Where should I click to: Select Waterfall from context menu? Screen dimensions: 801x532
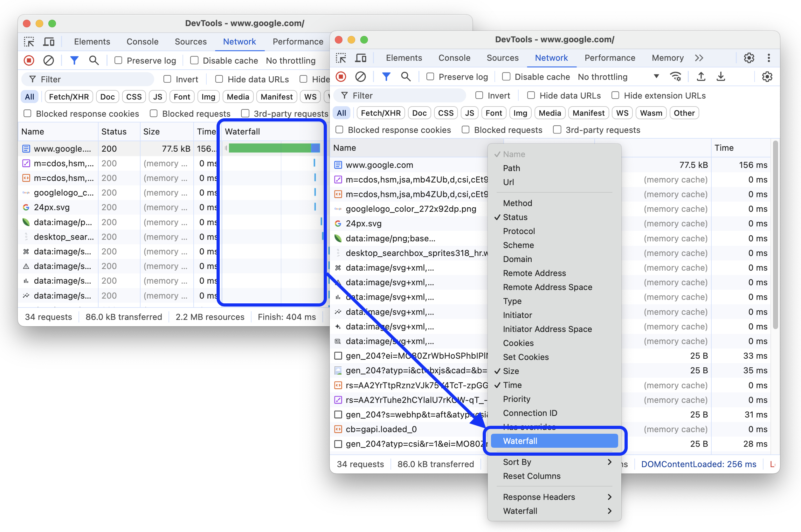coord(555,440)
